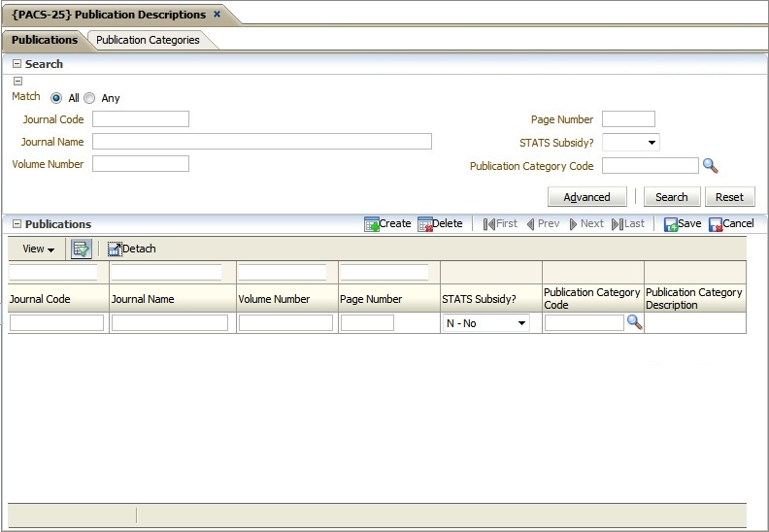769x532 pixels.
Task: Sort by Journal Code column header
Action: (x=58, y=299)
